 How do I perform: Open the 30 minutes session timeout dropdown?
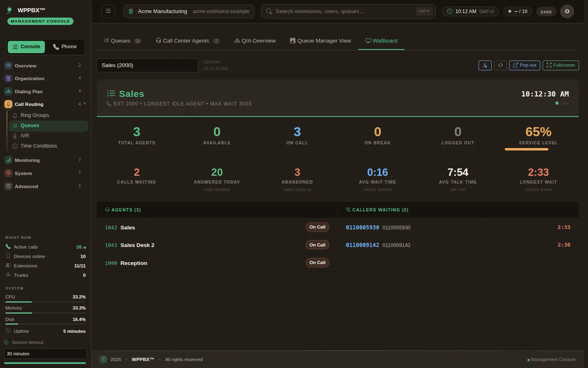click(x=45, y=354)
